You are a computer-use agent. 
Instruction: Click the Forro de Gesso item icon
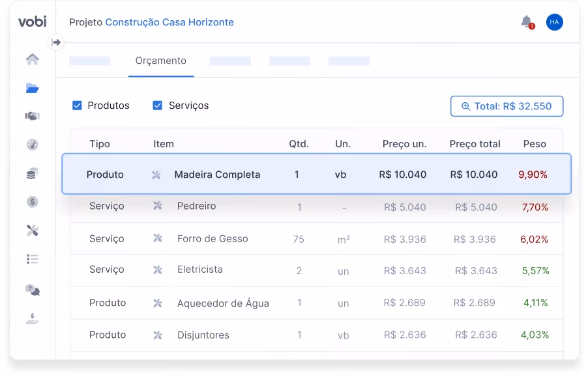pos(158,238)
